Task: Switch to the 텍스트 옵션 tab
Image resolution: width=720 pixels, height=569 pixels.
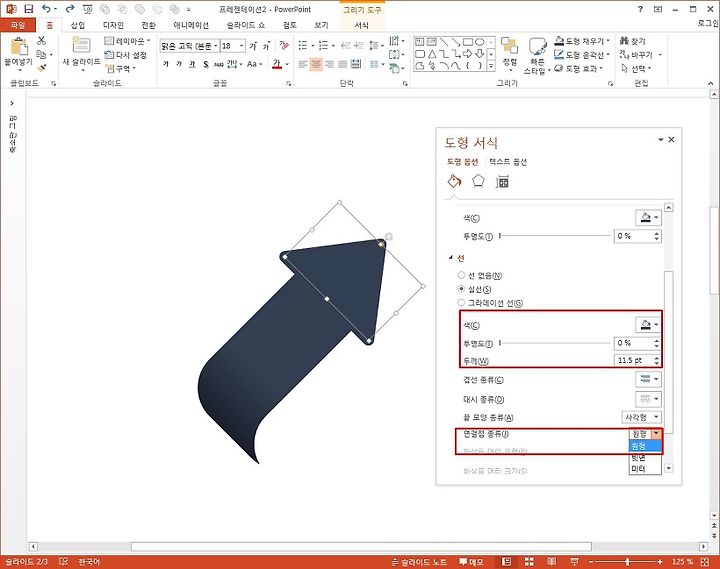Action: 508,162
